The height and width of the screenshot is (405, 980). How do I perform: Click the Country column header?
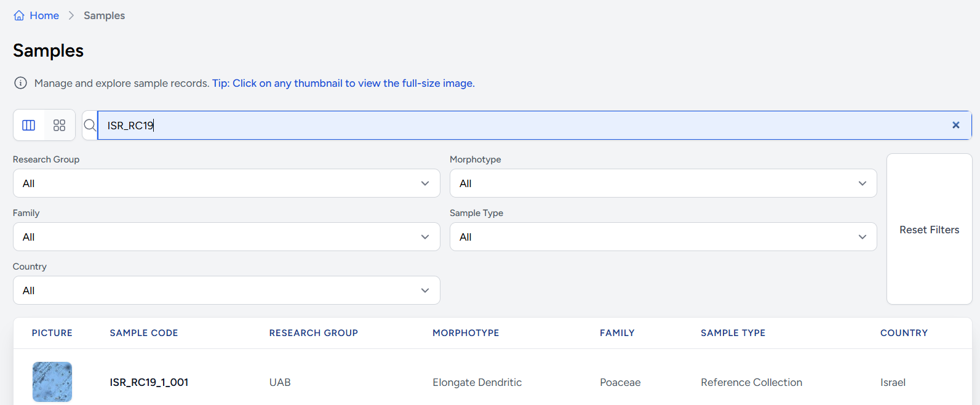[x=904, y=333]
